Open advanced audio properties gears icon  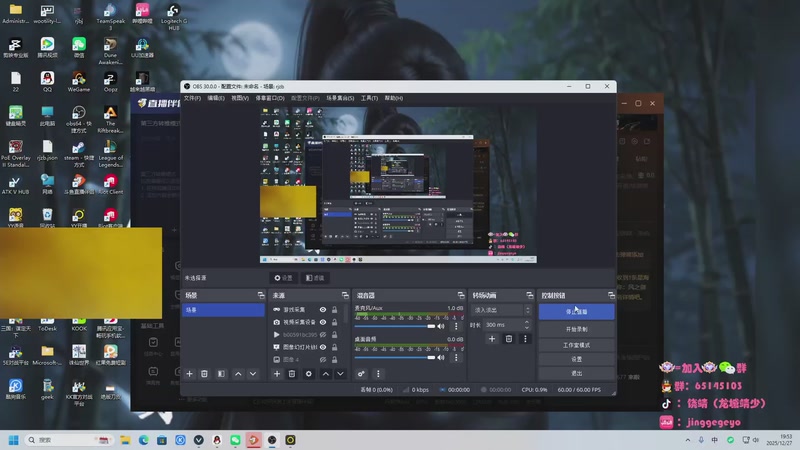point(361,374)
